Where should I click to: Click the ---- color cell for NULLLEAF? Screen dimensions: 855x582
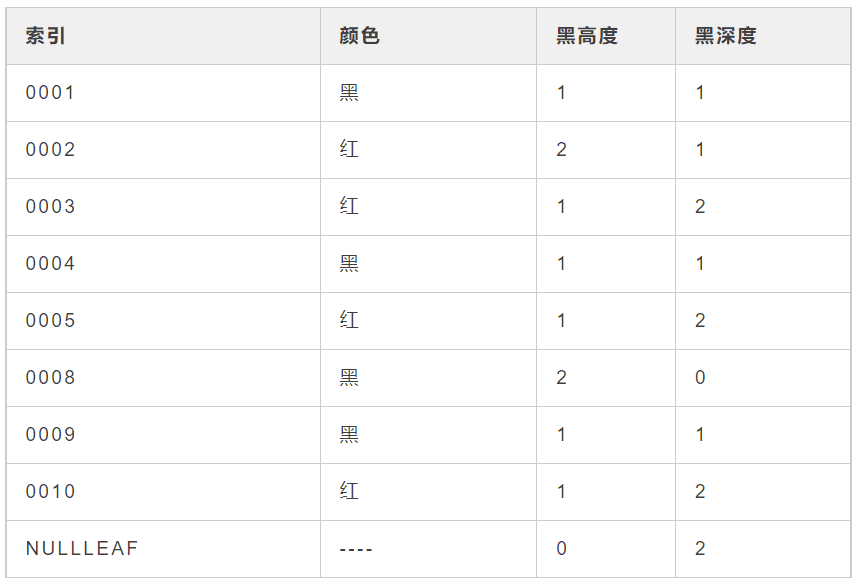(356, 549)
